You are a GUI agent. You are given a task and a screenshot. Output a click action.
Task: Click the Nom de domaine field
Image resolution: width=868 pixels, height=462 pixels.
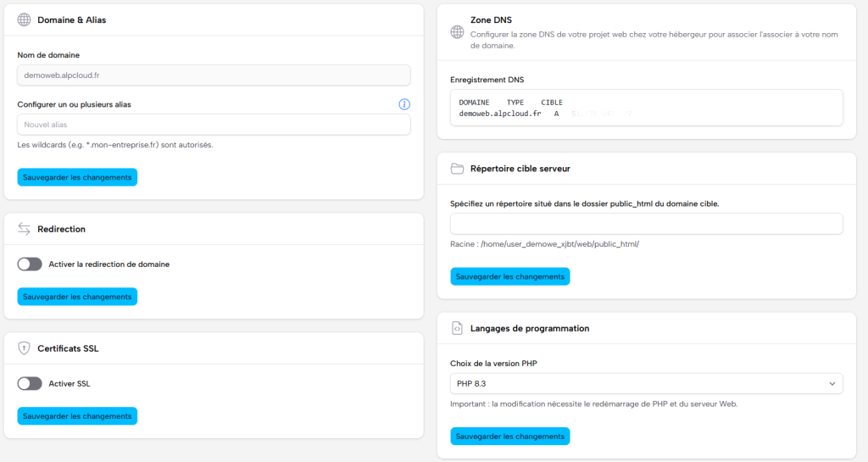(214, 75)
